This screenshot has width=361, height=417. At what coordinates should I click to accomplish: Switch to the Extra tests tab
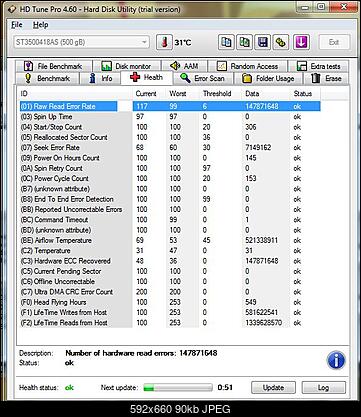pos(318,66)
